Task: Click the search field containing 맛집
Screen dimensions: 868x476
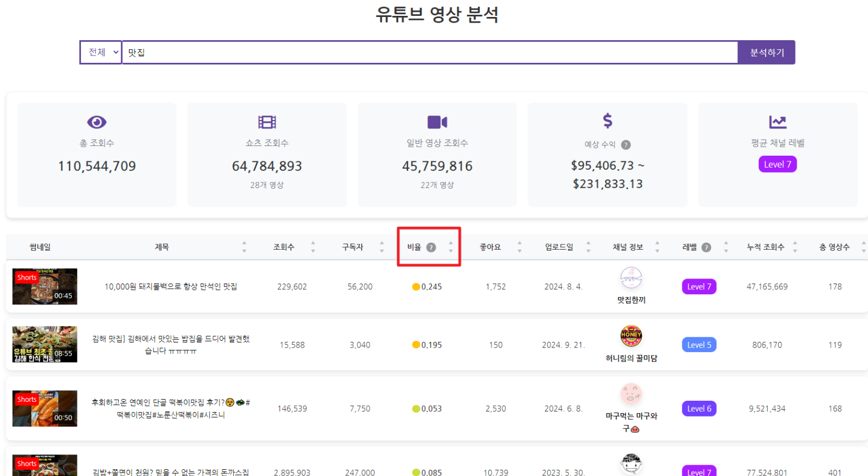Action: pos(429,53)
